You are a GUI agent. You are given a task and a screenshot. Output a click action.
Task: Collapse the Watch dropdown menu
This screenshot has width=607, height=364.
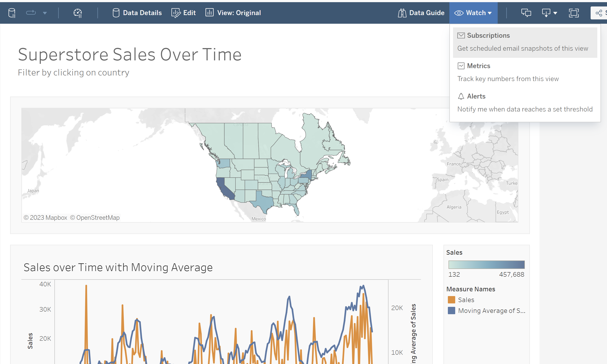(x=473, y=13)
